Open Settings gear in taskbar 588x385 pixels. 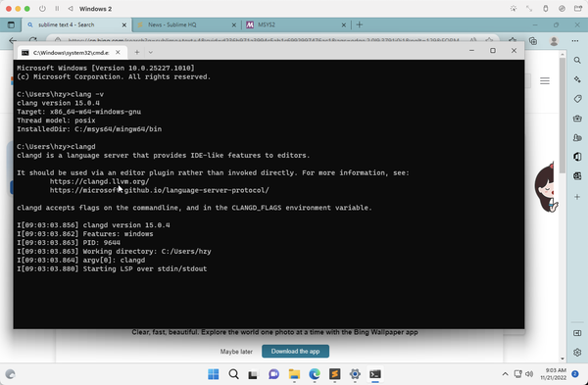355,374
